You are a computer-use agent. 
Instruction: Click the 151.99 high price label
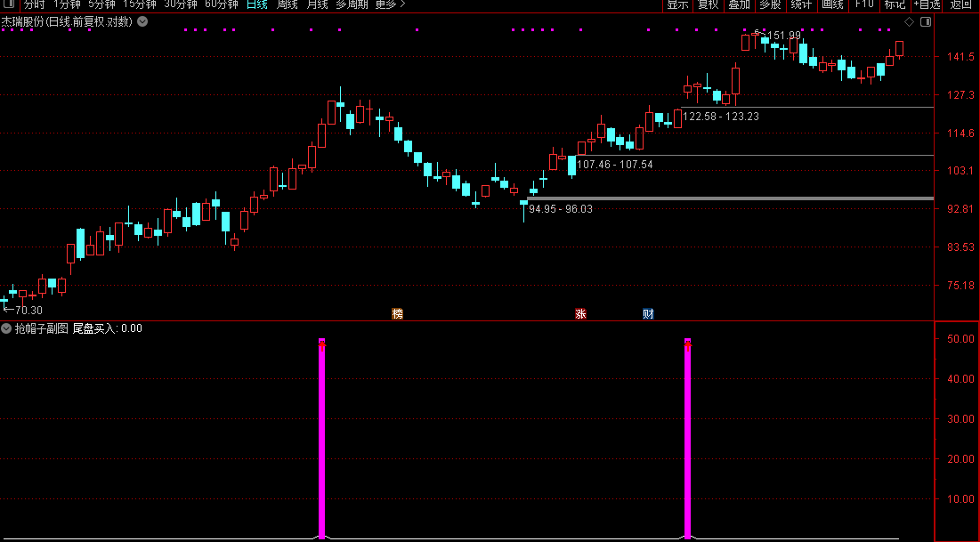[784, 36]
